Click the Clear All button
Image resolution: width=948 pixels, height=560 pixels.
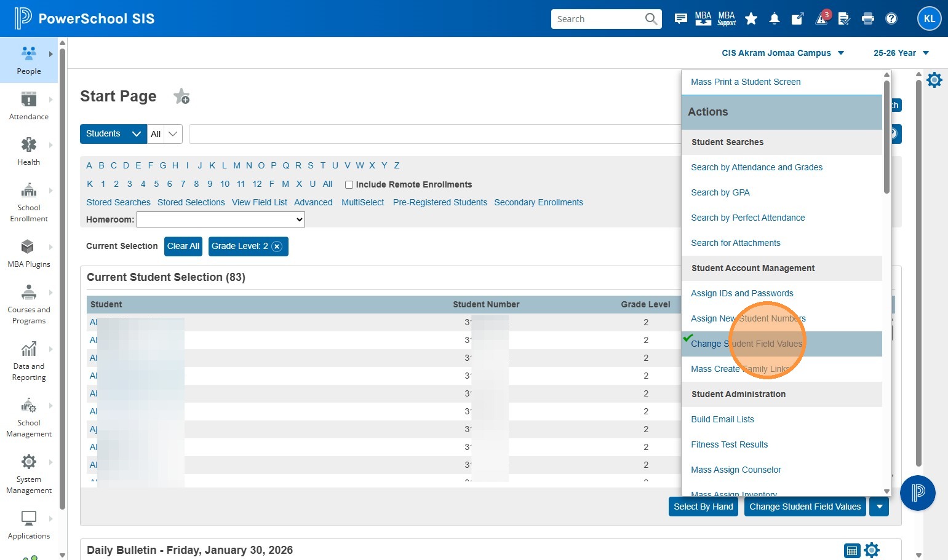coord(183,246)
